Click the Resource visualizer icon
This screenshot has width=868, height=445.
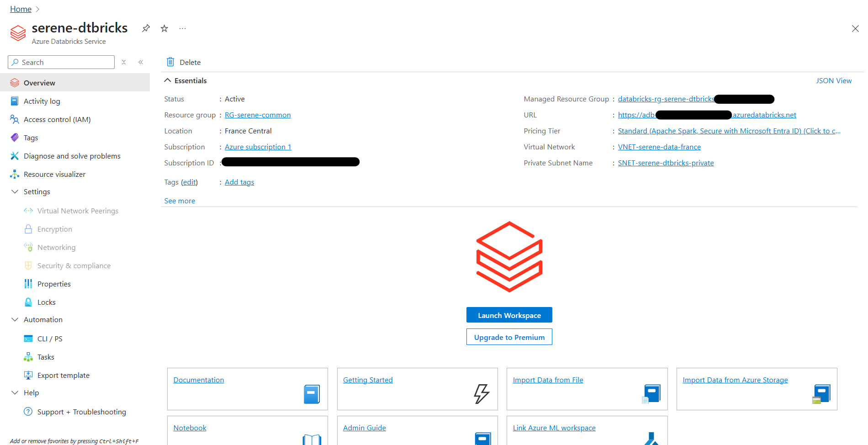pyautogui.click(x=15, y=174)
